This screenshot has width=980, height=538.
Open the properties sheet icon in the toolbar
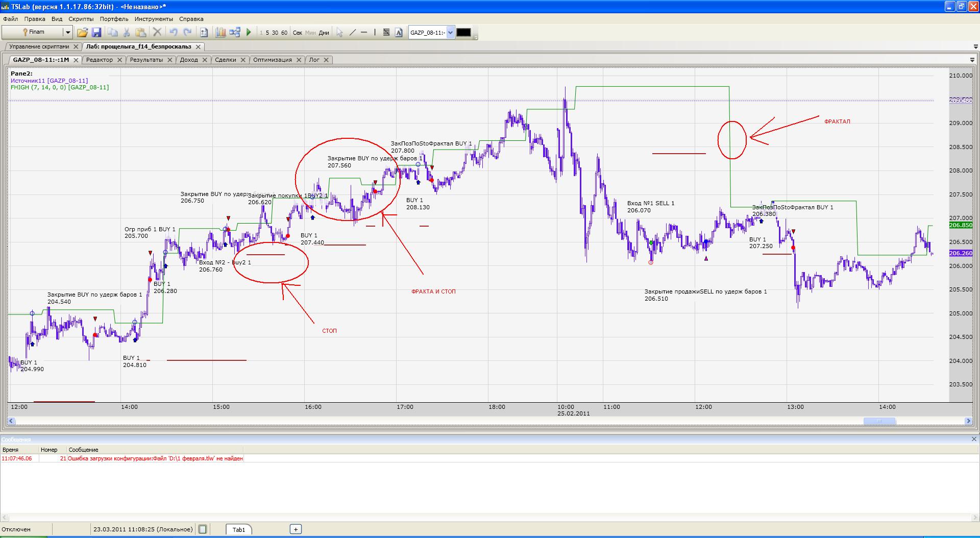pos(204,32)
